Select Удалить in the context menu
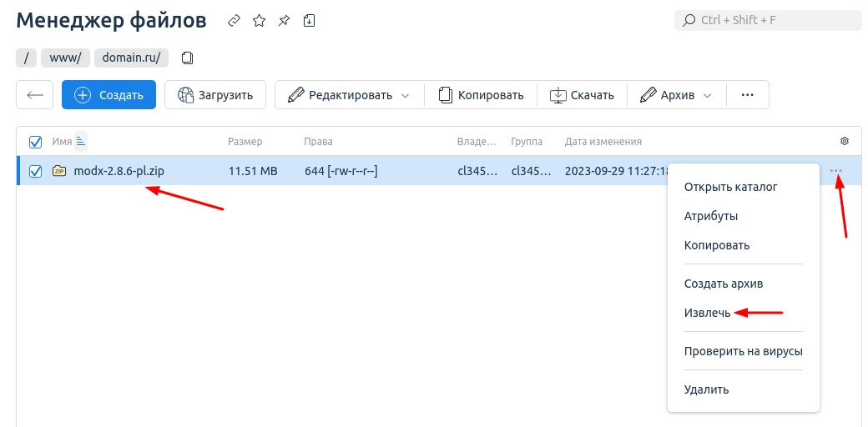The height and width of the screenshot is (427, 868). (x=706, y=389)
